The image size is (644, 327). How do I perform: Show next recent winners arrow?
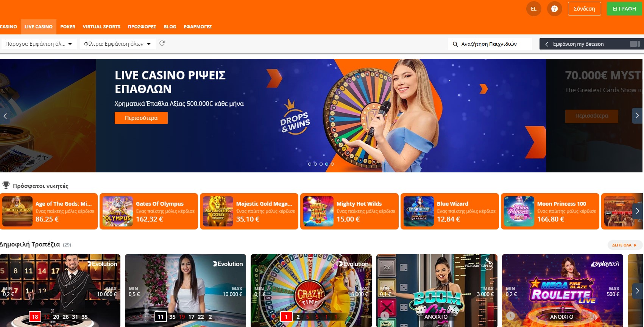tap(638, 211)
